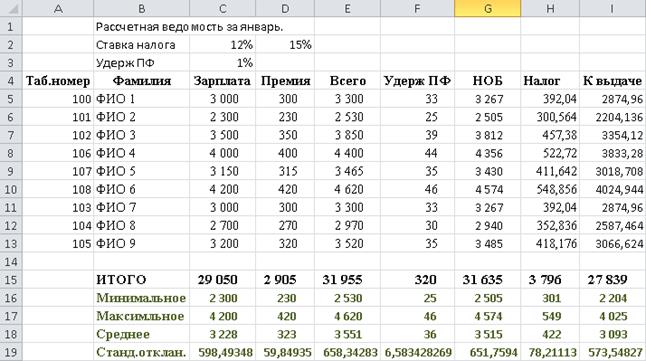Select payout cell 3066,624
The height and width of the screenshot is (361, 646).
(613, 244)
